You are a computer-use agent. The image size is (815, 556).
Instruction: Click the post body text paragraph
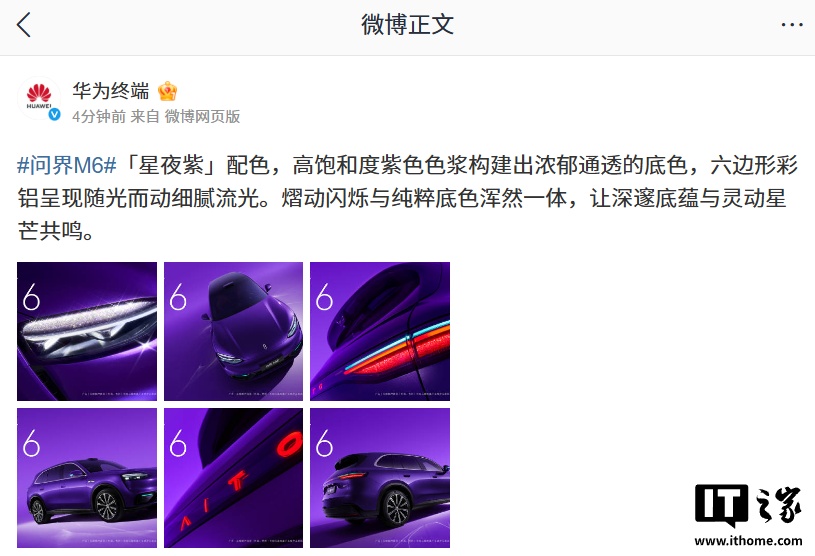point(407,198)
